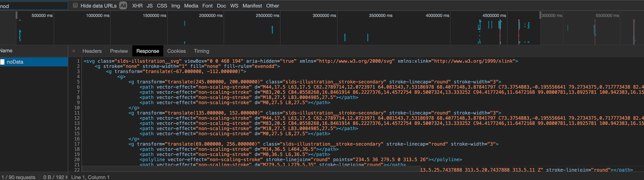Click the svg opening tag on line 1

click(301, 61)
